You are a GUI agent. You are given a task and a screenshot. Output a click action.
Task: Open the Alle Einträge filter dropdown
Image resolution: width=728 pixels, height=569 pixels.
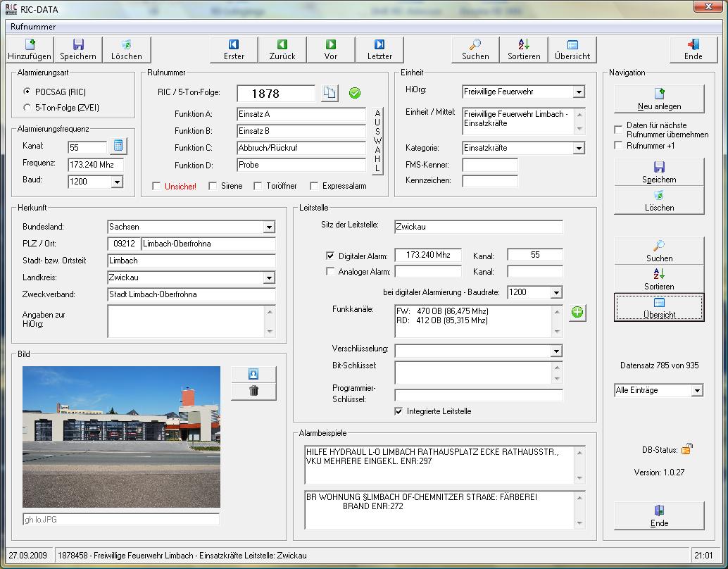(696, 390)
